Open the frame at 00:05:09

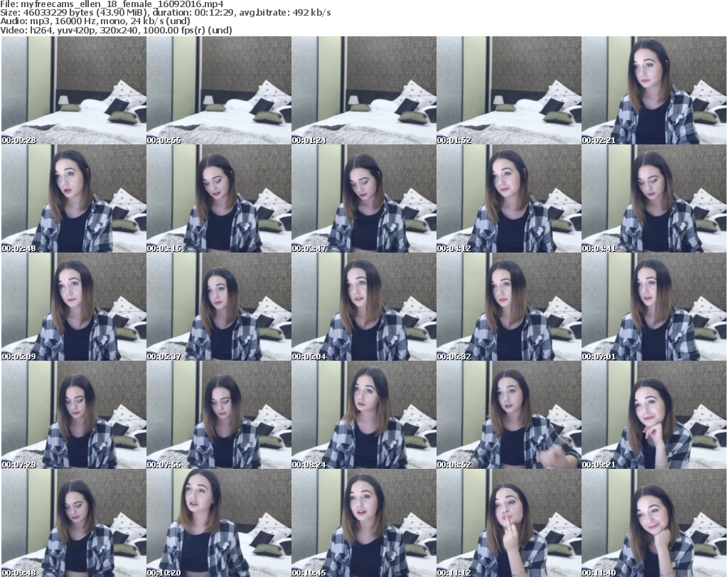tap(73, 307)
